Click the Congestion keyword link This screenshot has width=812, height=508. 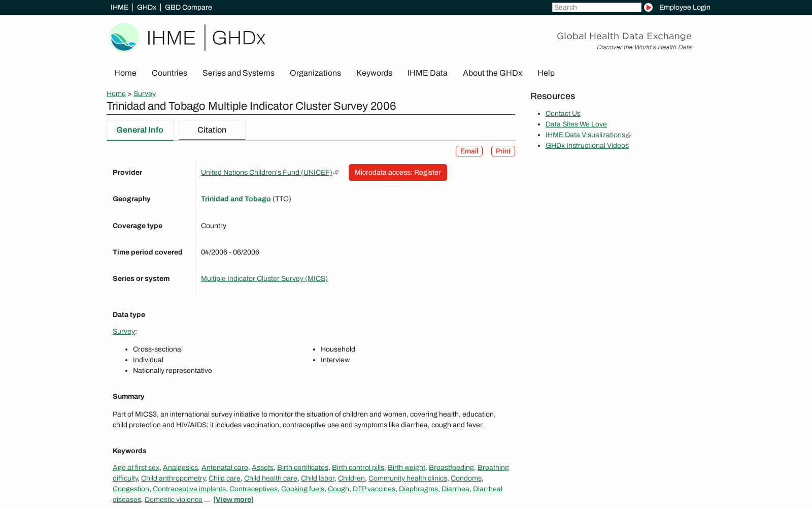coord(131,489)
